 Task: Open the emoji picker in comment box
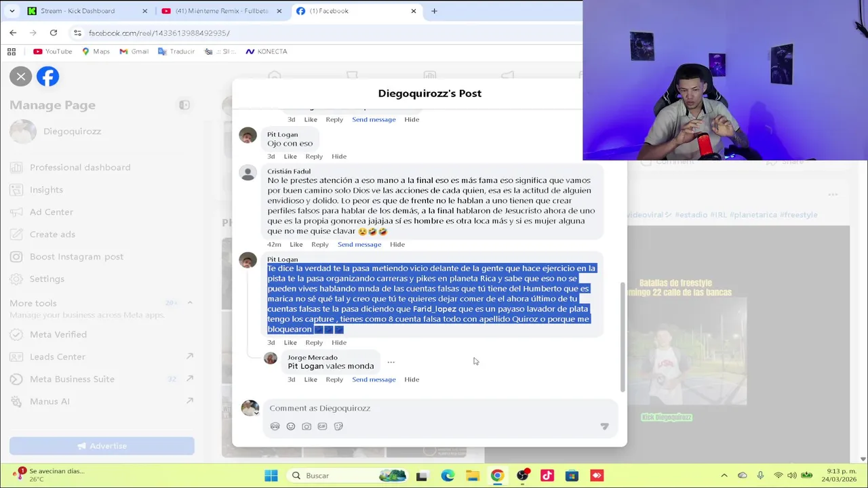(291, 426)
